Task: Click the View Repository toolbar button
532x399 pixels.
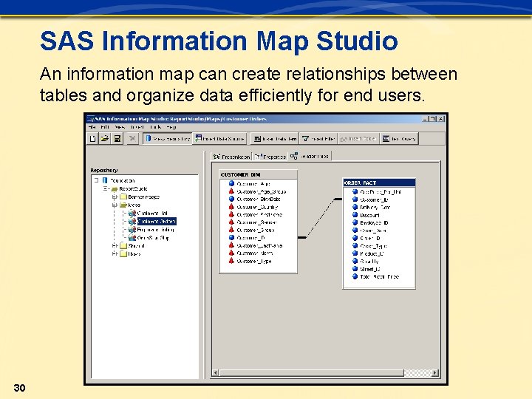Action: pyautogui.click(x=168, y=138)
